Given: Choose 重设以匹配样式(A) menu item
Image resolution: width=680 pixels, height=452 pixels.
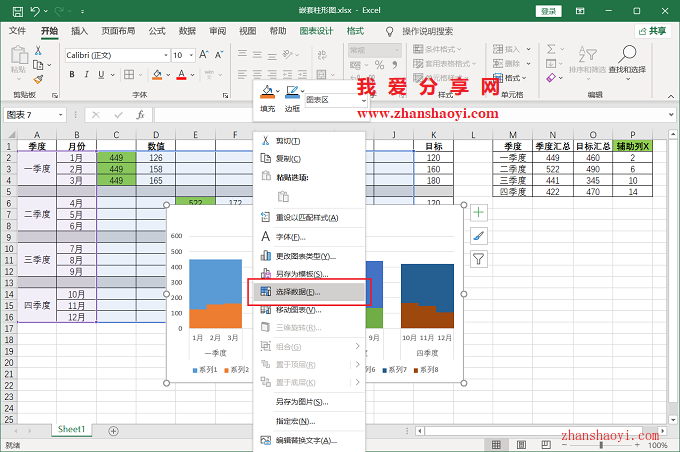Looking at the screenshot, I should pyautogui.click(x=308, y=217).
